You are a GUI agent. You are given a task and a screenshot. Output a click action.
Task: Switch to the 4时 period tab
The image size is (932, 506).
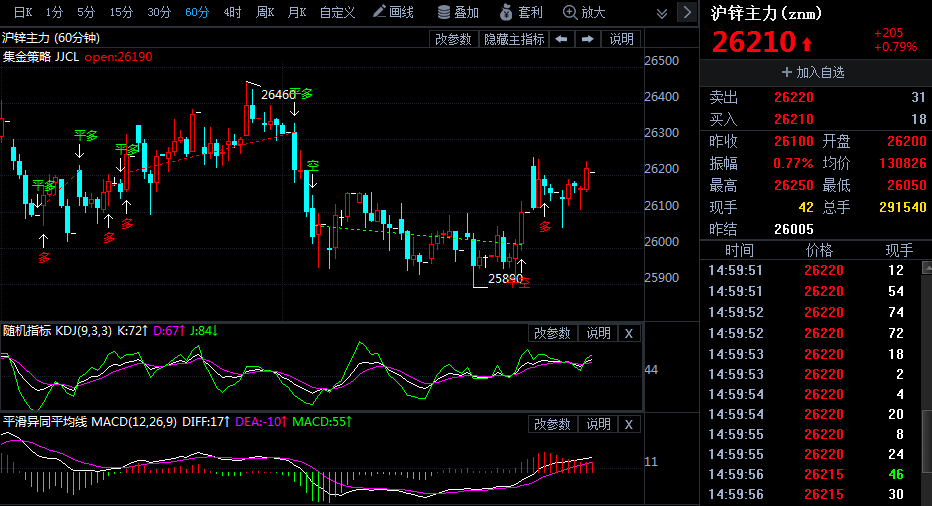click(232, 13)
